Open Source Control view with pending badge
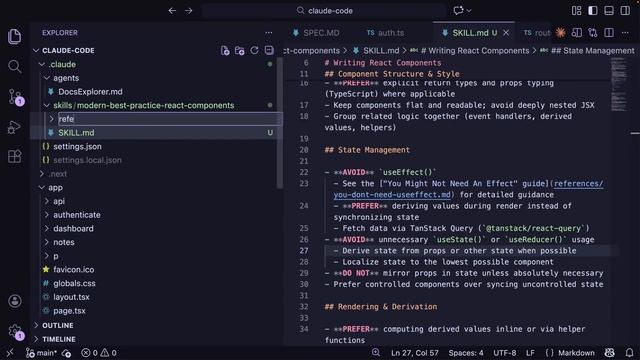The height and width of the screenshot is (360, 640). (16, 97)
